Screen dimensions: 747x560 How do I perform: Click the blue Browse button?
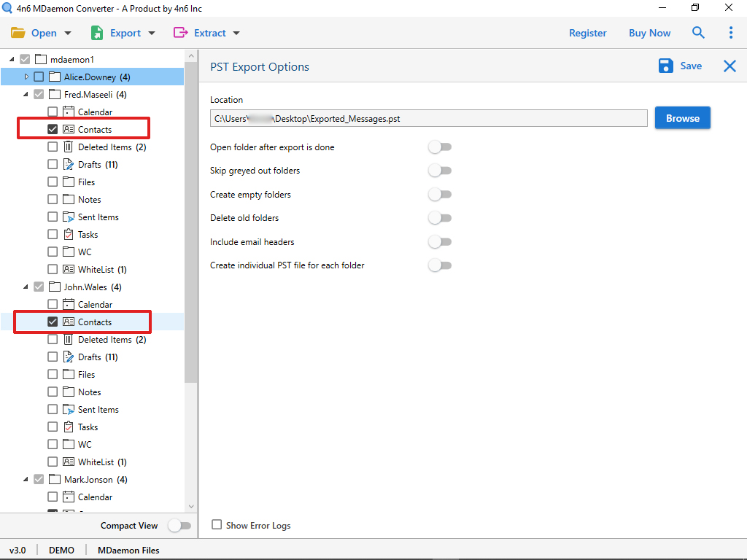tap(682, 117)
